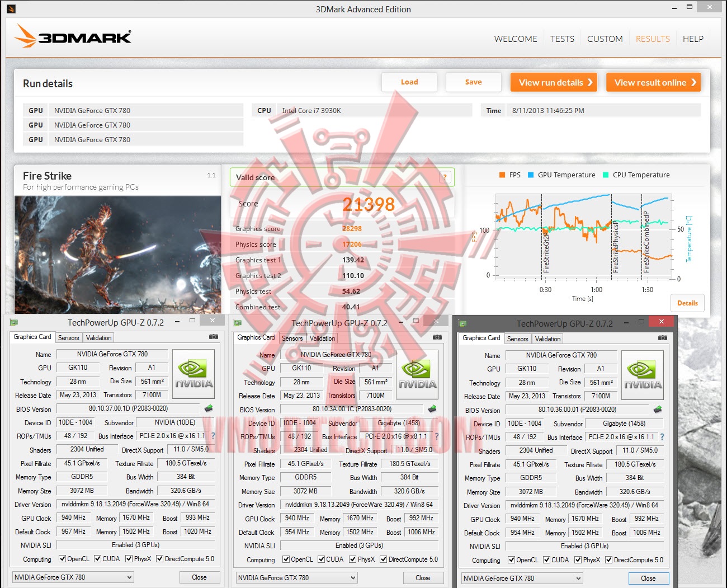Viewport: 727px width, 588px height.
Task: Click the Fire Strike preview thumbnail
Action: (117, 255)
